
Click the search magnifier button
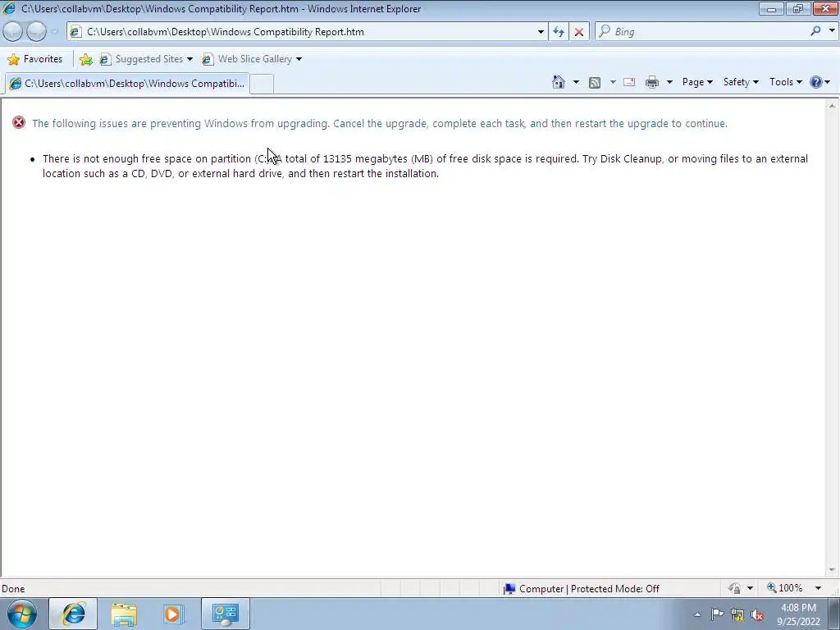[x=815, y=31]
